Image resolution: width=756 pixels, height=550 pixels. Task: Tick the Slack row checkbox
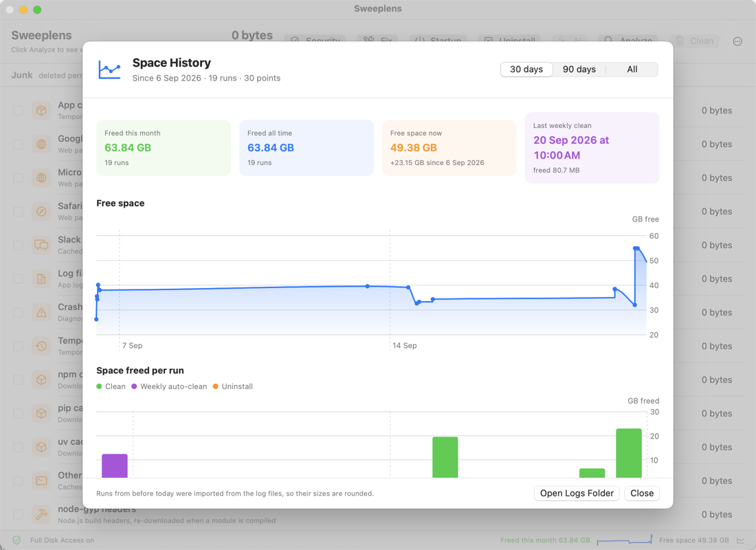pos(19,245)
